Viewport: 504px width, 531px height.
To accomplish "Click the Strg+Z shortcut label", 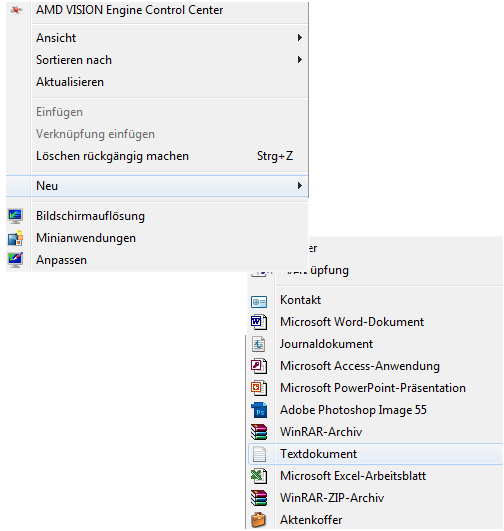I will [275, 156].
